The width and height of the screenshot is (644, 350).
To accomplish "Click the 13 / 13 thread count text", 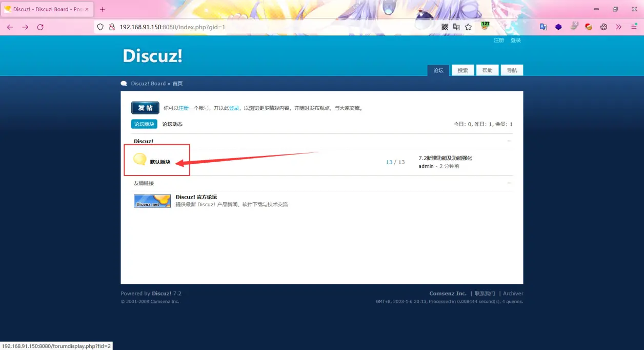I will coord(395,162).
